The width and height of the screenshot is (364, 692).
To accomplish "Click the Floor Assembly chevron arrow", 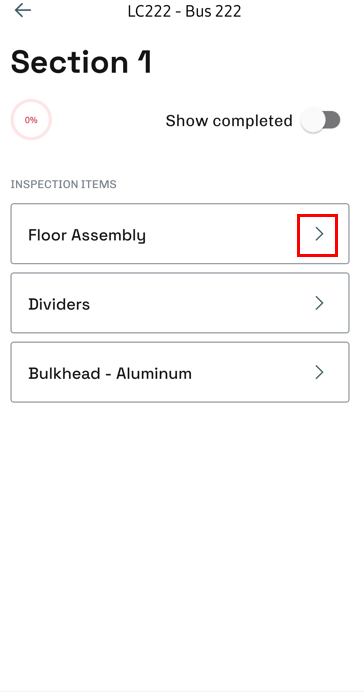I will click(319, 234).
